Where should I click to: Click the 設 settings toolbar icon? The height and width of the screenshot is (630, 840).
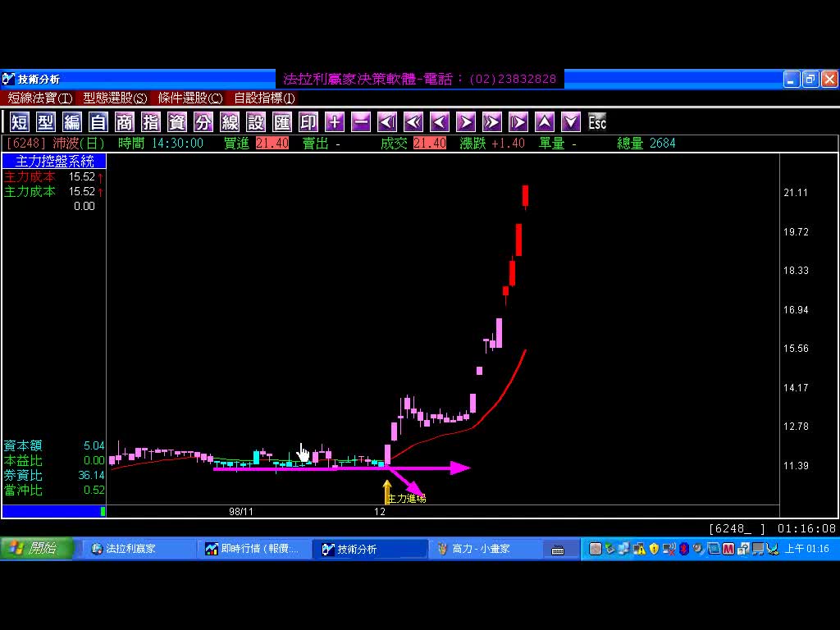pos(256,122)
